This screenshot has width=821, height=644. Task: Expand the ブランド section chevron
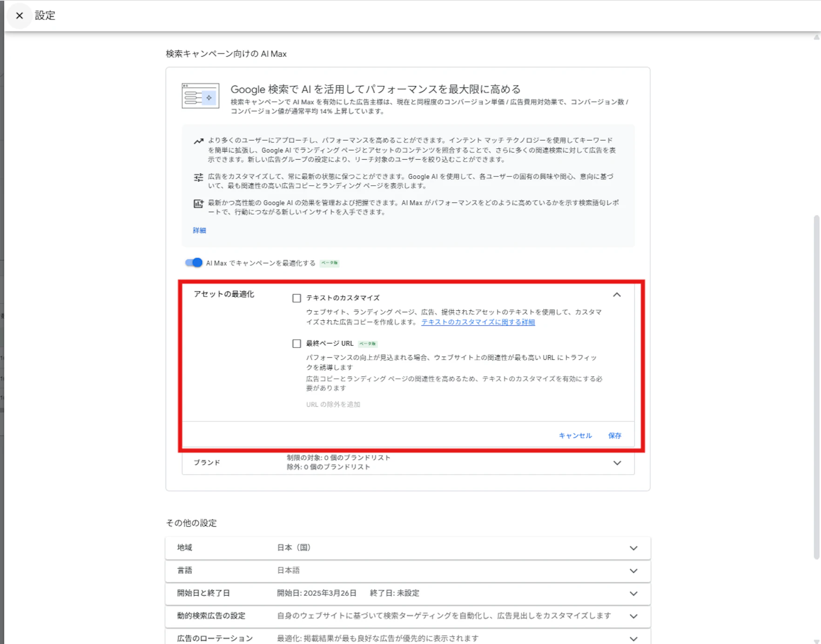[x=617, y=463]
